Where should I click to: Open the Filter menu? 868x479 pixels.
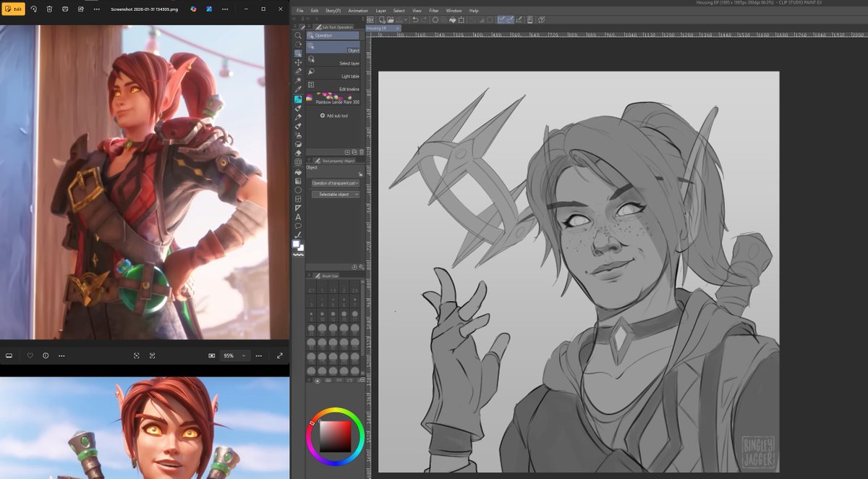[x=434, y=11]
